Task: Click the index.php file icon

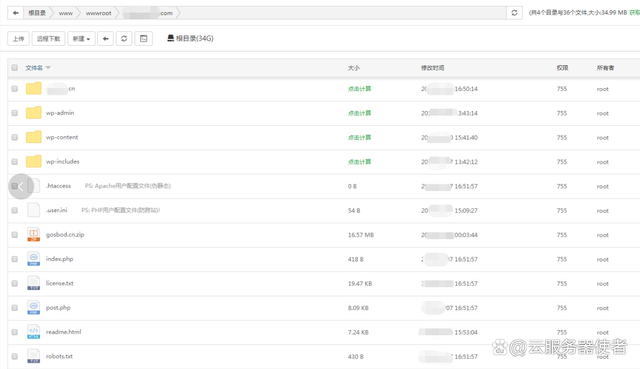Action: (33, 259)
